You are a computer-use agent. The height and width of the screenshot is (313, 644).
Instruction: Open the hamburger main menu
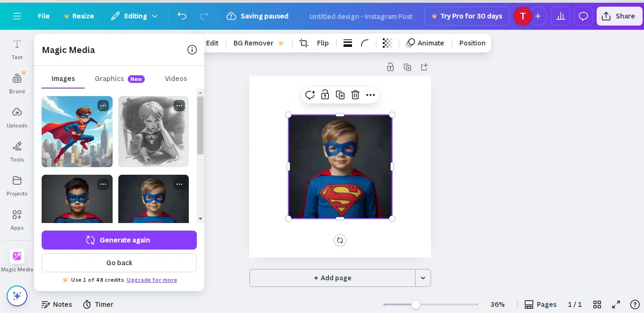pyautogui.click(x=17, y=16)
